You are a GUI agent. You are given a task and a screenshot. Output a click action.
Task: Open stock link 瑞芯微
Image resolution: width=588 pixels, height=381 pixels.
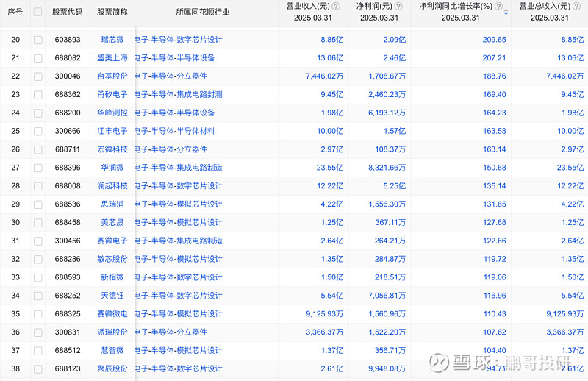(112, 40)
